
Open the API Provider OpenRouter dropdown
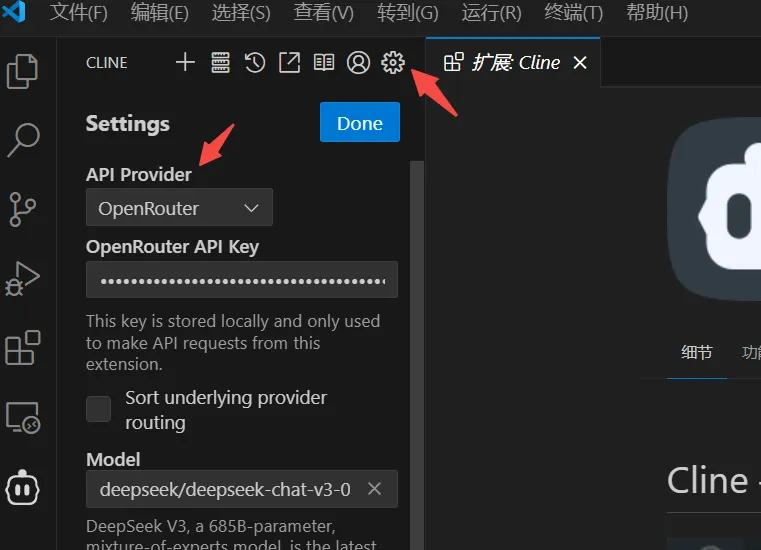179,208
